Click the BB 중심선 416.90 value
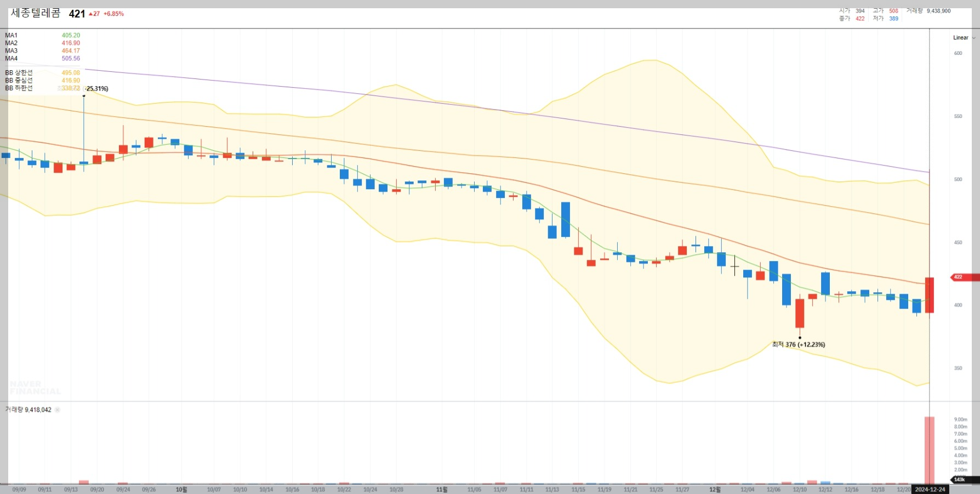Viewport: 980px width, 494px height. point(71,80)
